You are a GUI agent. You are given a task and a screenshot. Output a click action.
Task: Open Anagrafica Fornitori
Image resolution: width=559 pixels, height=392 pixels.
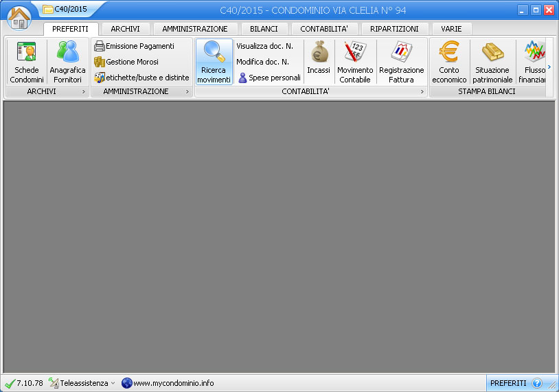point(68,62)
